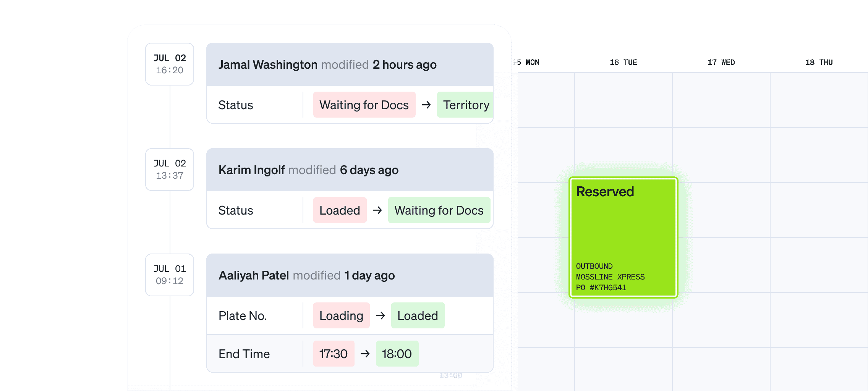Click the arrow between Waiting for Docs and Territory
The height and width of the screenshot is (391, 868).
coord(426,105)
